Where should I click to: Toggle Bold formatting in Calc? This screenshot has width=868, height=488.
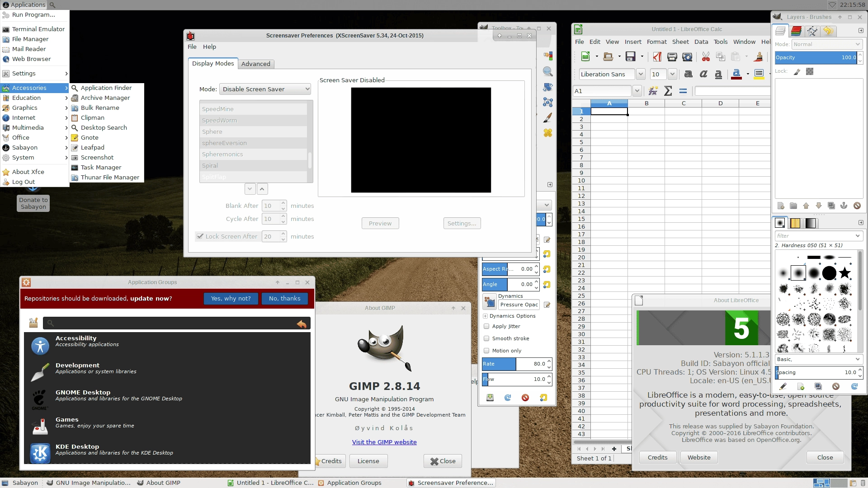pos(689,74)
